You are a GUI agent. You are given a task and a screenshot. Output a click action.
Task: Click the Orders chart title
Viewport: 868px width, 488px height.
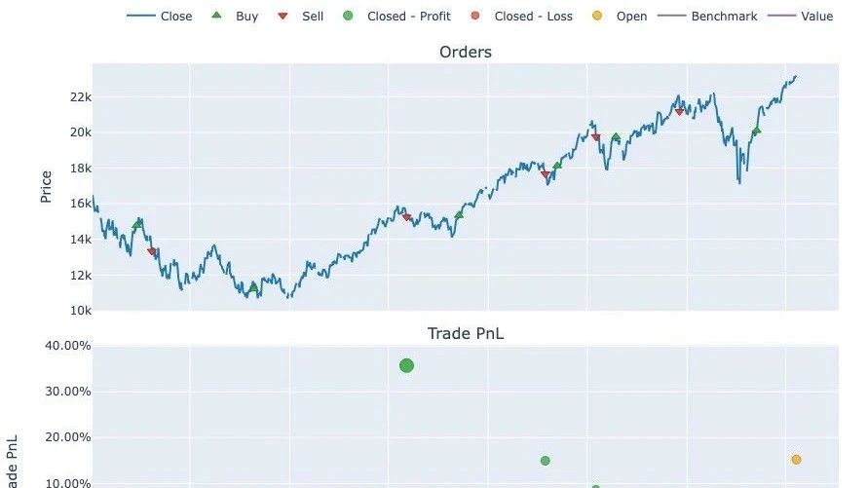pos(466,52)
